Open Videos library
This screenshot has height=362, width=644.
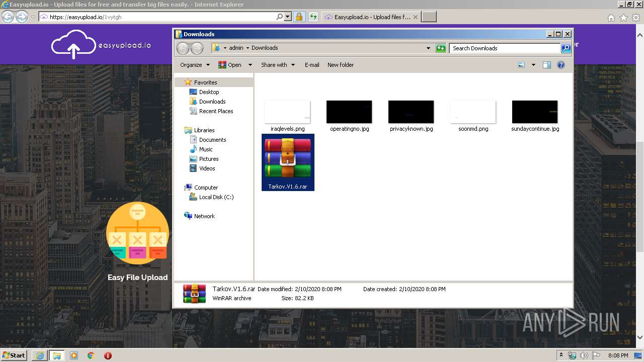pyautogui.click(x=202, y=168)
